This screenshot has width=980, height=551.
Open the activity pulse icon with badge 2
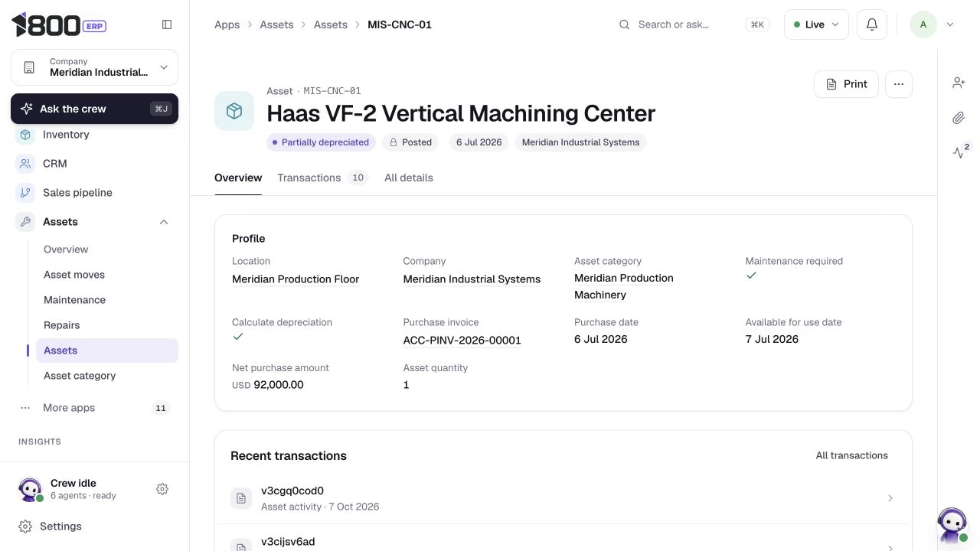tap(960, 152)
